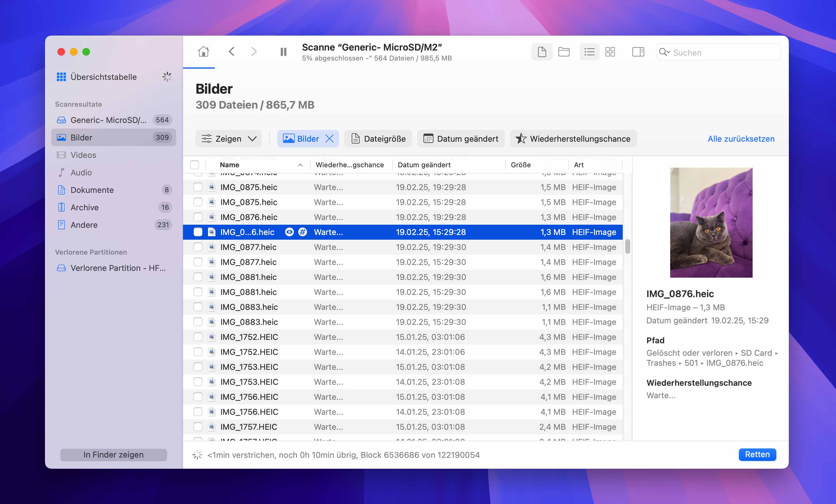Select row IMG_0881.heic dated 19:29:30
This screenshot has height=504, width=836.
tap(403, 277)
